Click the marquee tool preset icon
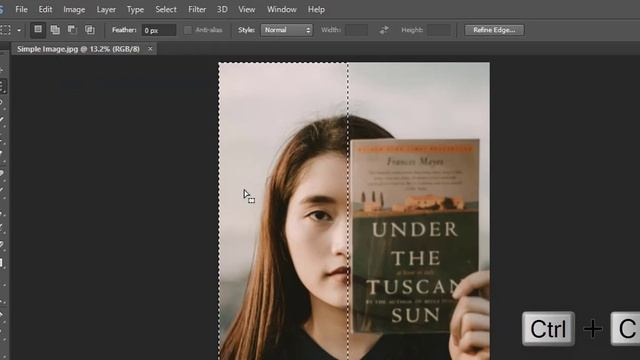 [x=5, y=30]
